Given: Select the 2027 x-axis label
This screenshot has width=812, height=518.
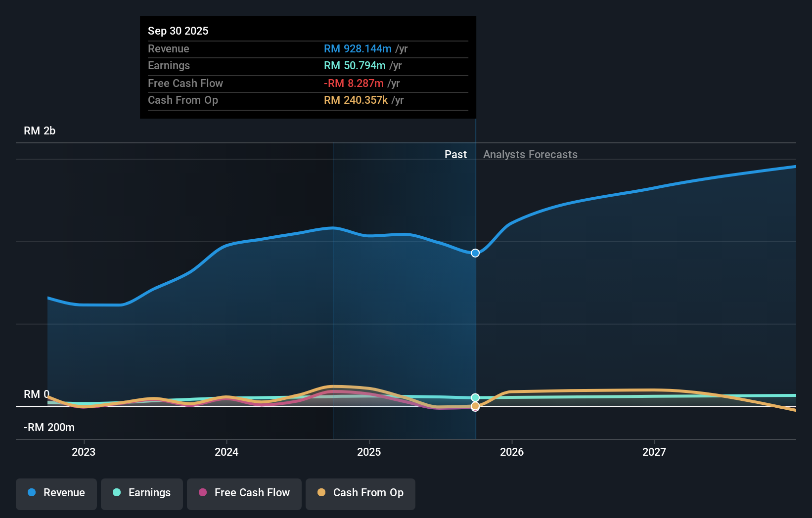Looking at the screenshot, I should [x=654, y=452].
